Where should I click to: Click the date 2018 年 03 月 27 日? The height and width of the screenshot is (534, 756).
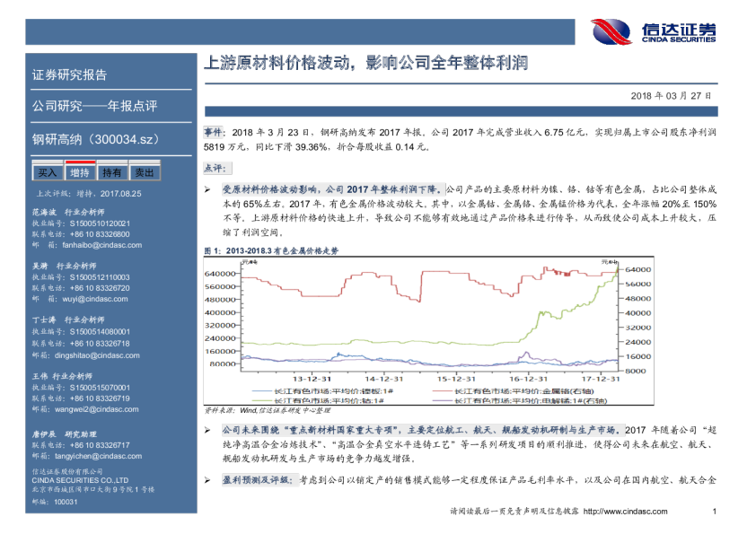click(x=671, y=95)
